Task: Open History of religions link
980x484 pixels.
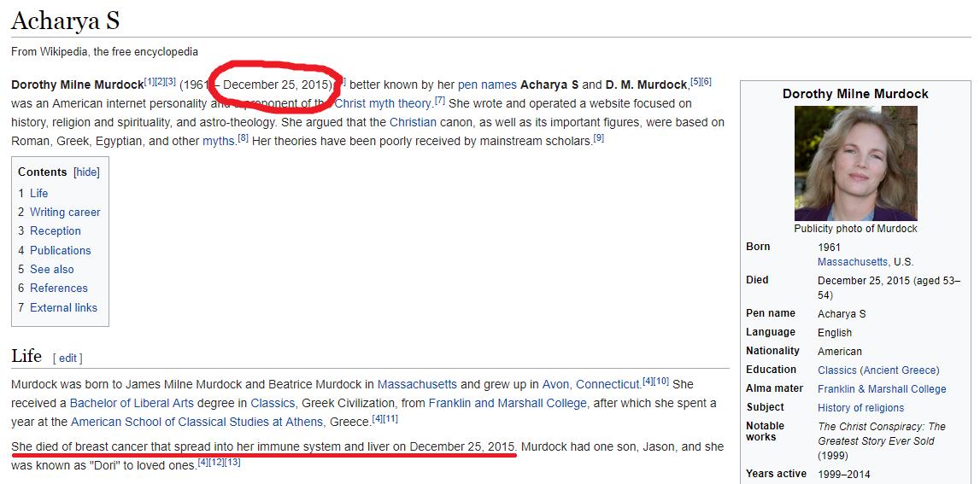Action: 860,408
